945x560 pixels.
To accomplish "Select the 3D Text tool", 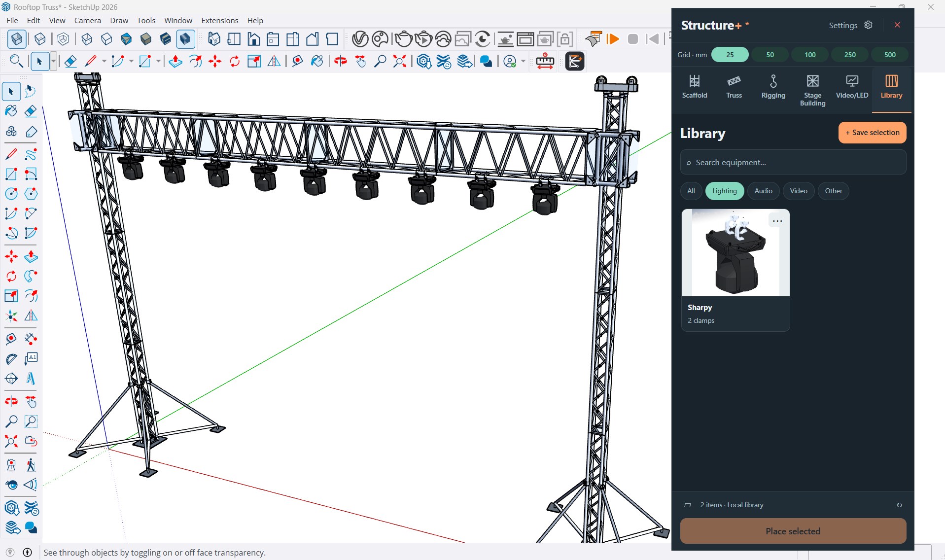I will click(31, 379).
